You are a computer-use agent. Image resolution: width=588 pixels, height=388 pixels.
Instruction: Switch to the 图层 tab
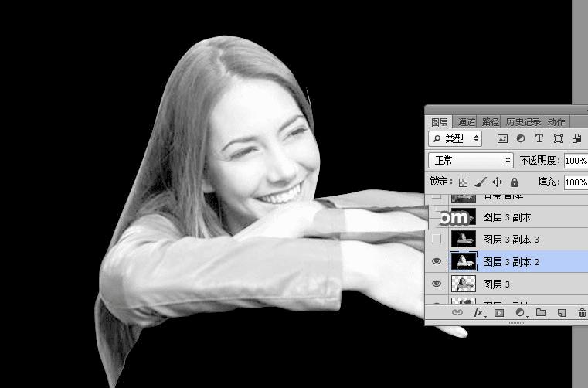pos(440,122)
